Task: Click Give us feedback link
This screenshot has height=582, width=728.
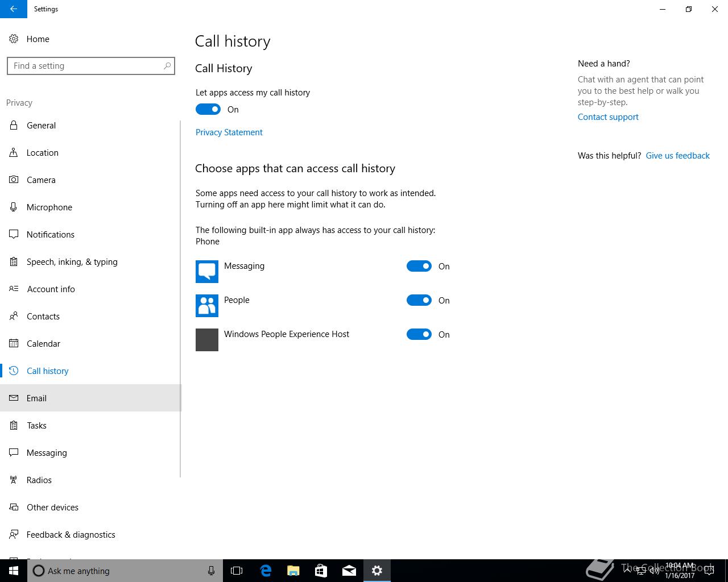Action: [677, 155]
